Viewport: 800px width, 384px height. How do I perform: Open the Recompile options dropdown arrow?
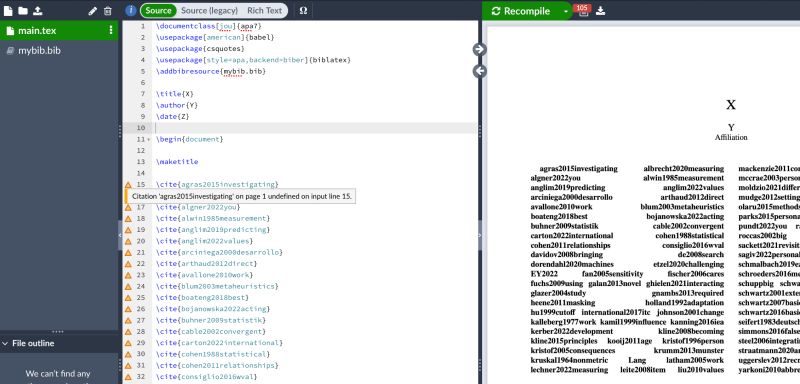pyautogui.click(x=566, y=11)
